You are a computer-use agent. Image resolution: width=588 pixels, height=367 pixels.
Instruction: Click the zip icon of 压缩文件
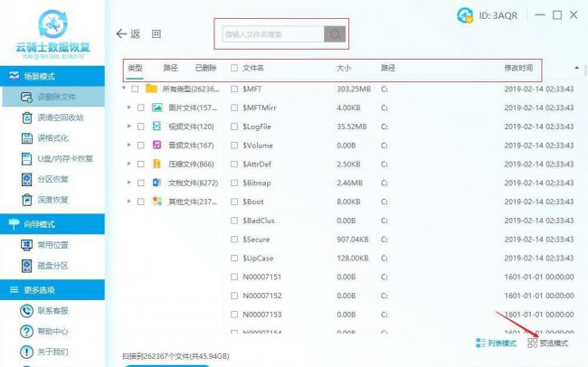156,164
